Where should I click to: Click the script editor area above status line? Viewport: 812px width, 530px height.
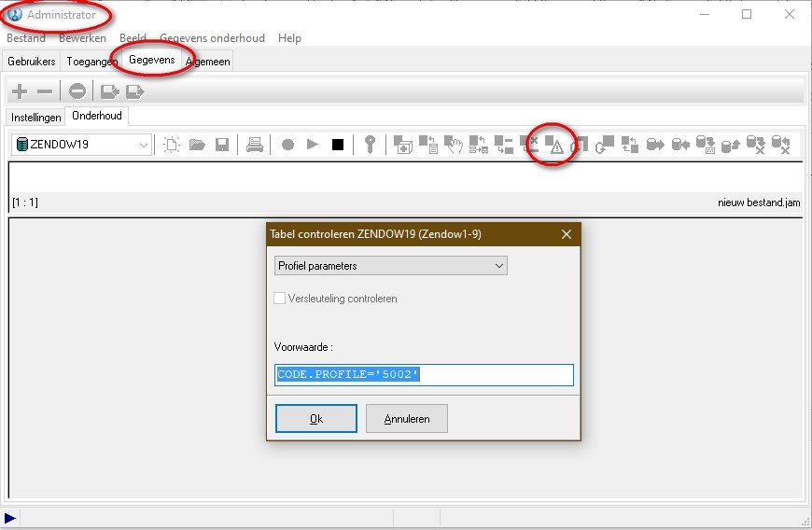click(406, 177)
